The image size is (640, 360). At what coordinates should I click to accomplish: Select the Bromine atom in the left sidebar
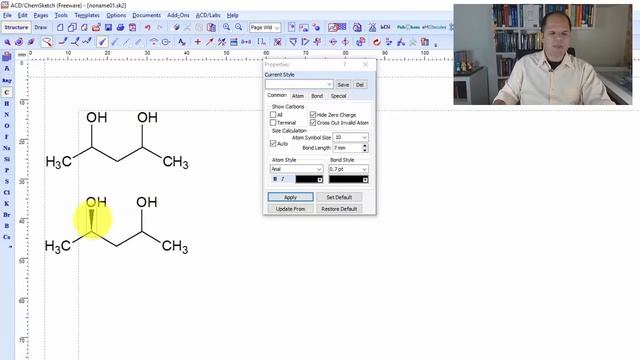7,215
